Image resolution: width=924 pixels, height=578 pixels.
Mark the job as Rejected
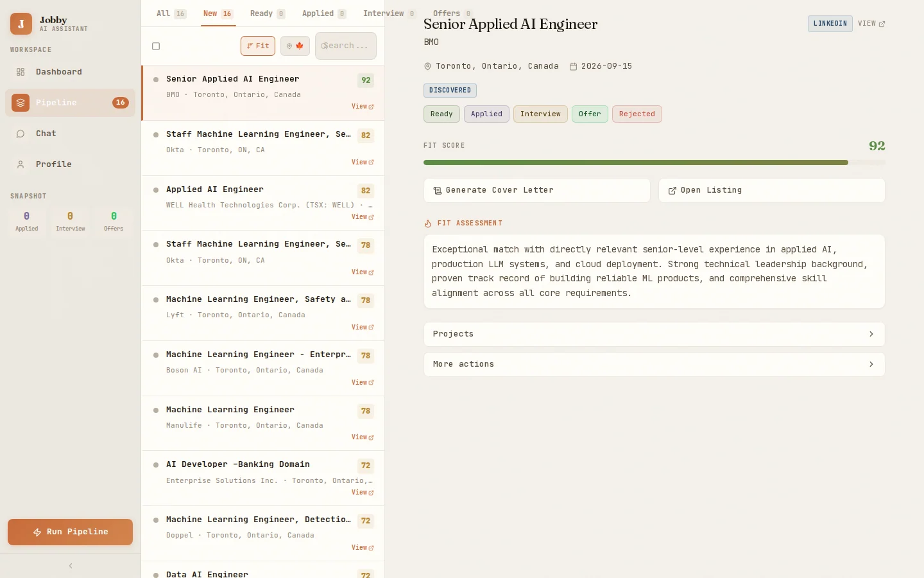pos(637,114)
